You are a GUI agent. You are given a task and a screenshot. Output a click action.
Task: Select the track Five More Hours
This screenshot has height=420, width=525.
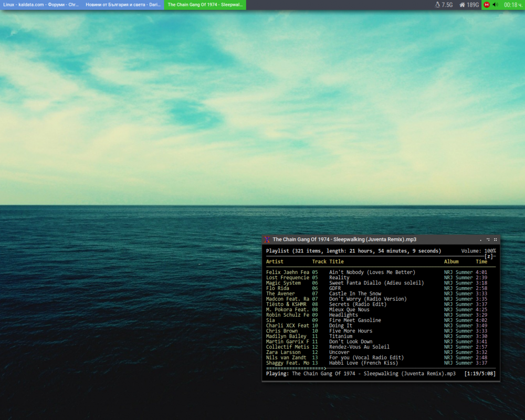(351, 331)
